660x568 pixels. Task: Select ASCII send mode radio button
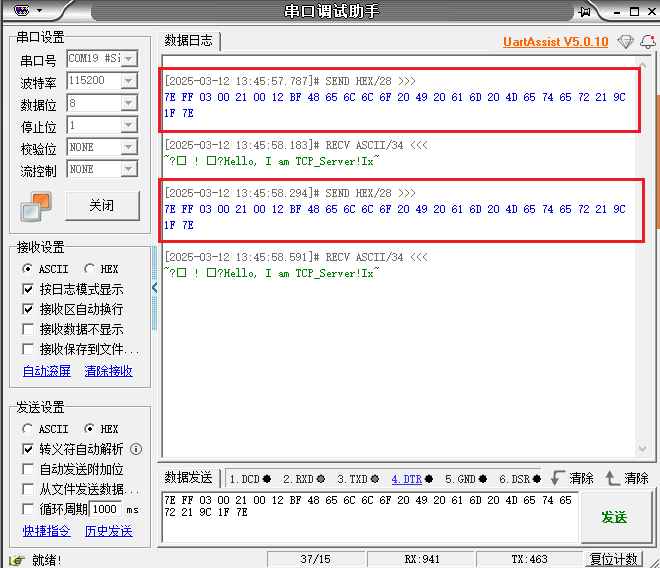click(28, 429)
